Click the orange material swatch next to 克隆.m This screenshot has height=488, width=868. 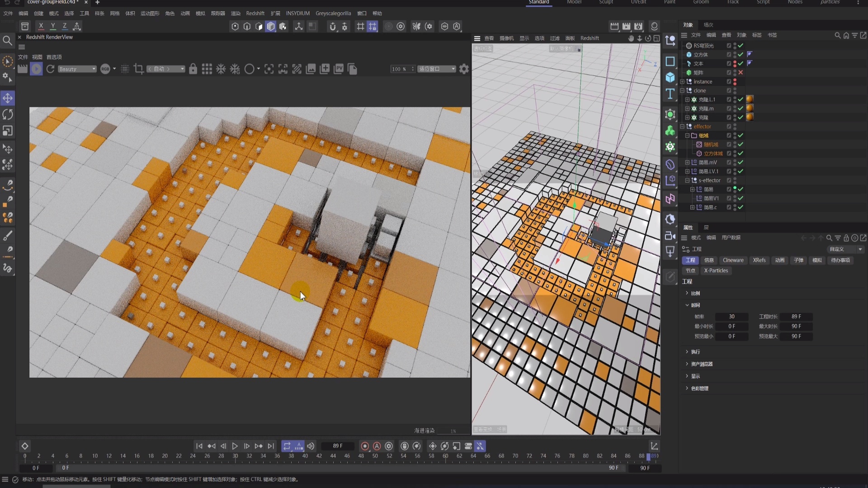750,108
